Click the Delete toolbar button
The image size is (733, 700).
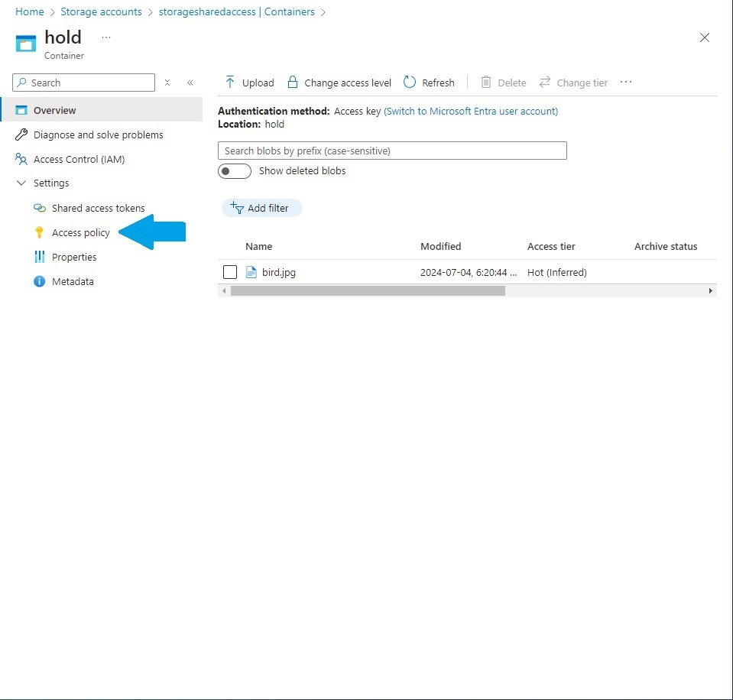504,83
